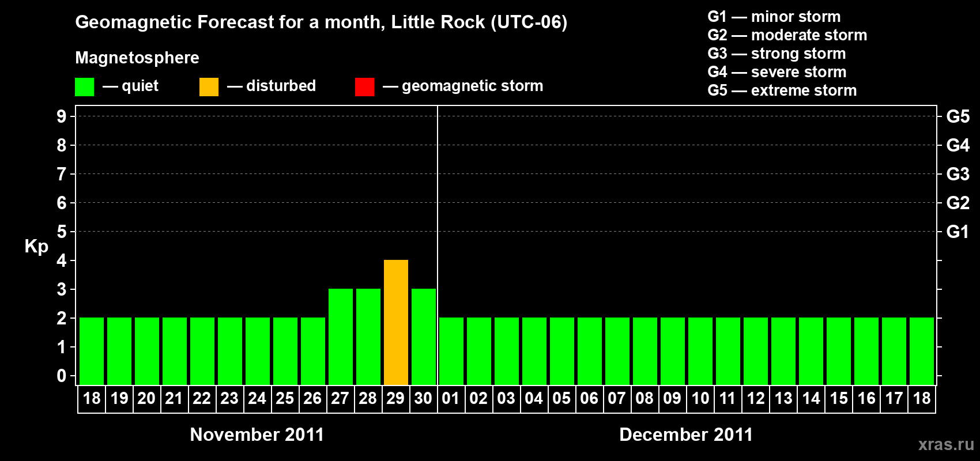Image resolution: width=980 pixels, height=461 pixels.
Task: Click the 'December 2011' month label
Action: (x=686, y=434)
